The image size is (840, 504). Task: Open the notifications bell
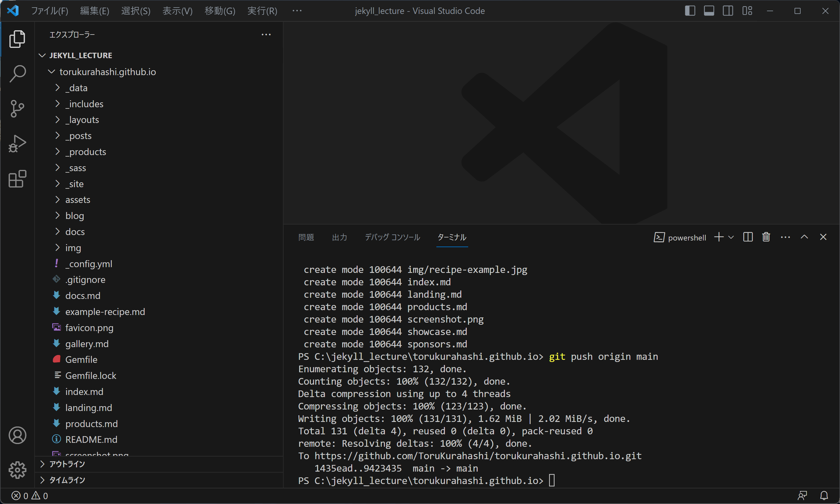(824, 496)
